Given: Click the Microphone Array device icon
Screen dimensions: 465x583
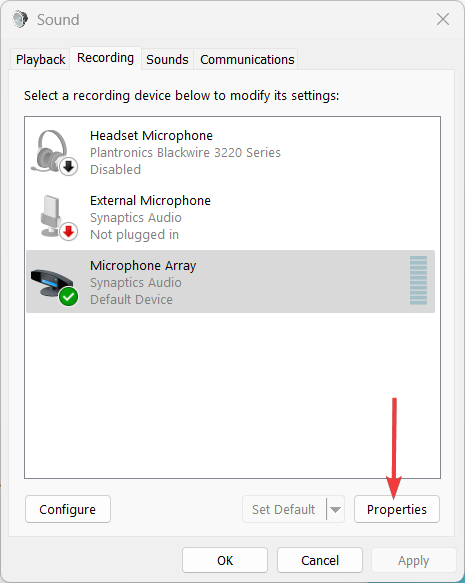Looking at the screenshot, I should [x=54, y=283].
